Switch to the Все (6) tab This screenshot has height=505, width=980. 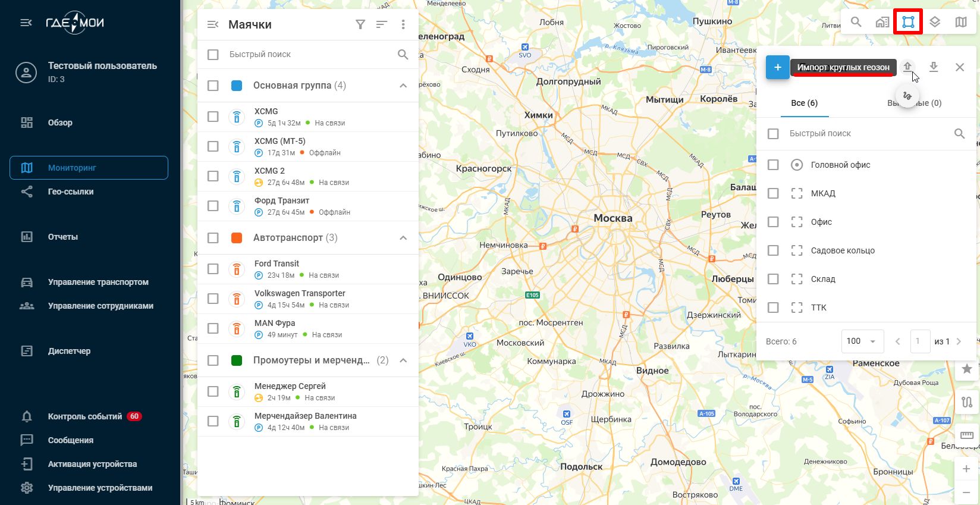(x=804, y=103)
